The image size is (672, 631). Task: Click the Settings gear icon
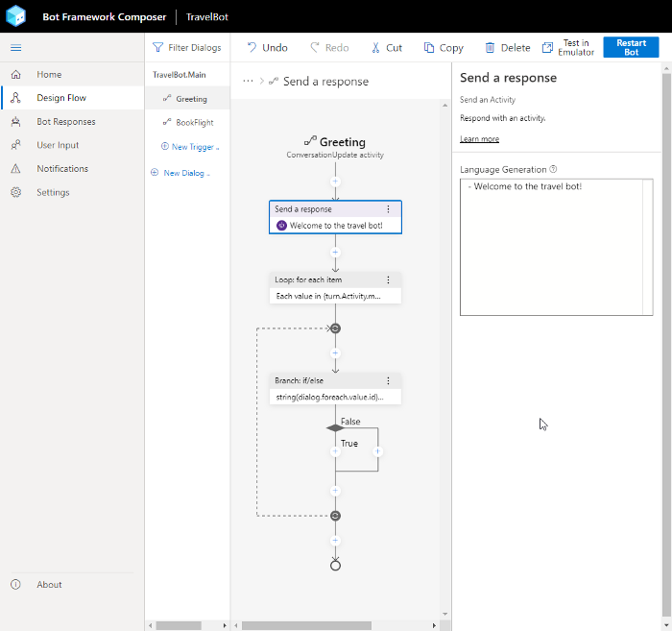click(16, 192)
